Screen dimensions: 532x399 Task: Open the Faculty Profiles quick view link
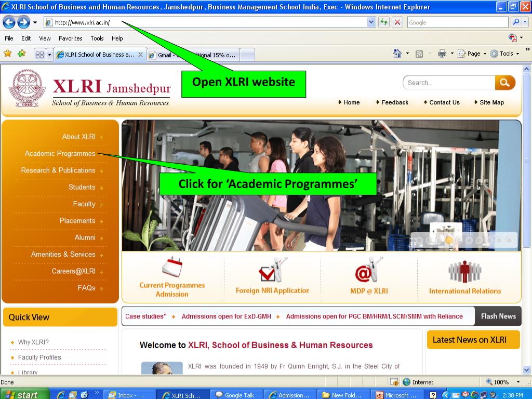click(x=39, y=357)
